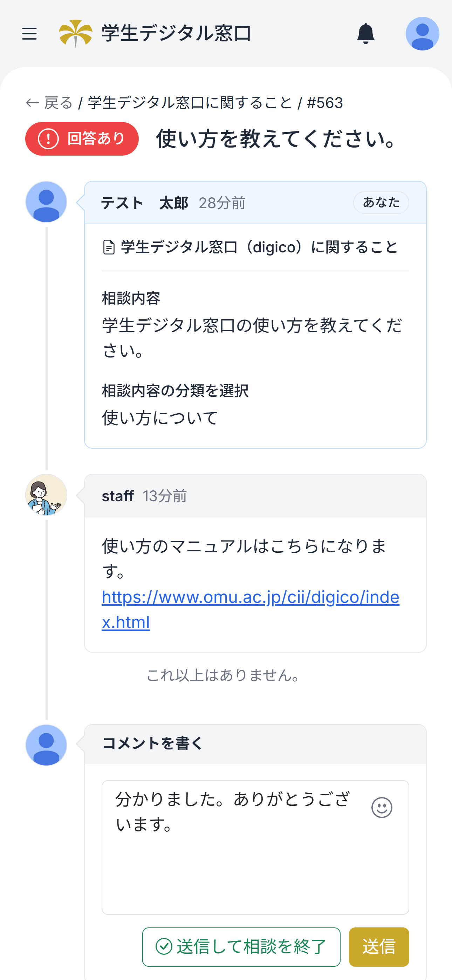
Task: Open the hamburger navigation menu
Action: point(29,34)
